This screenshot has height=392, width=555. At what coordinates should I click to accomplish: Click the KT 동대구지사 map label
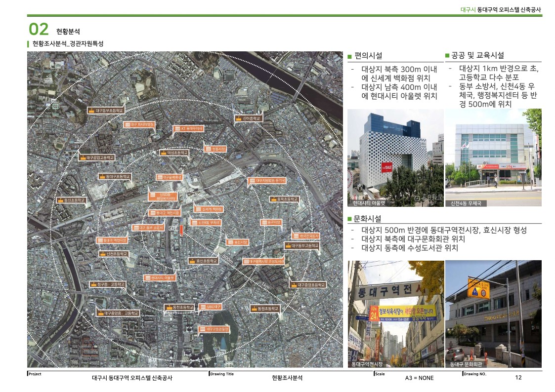pos(188,129)
